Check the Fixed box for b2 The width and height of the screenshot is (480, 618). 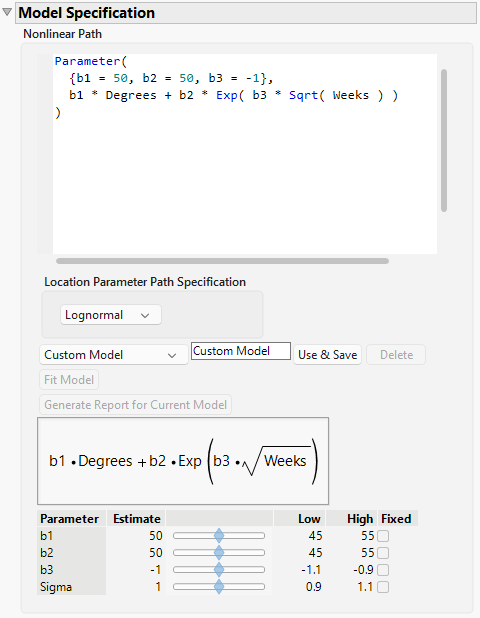pyautogui.click(x=383, y=553)
